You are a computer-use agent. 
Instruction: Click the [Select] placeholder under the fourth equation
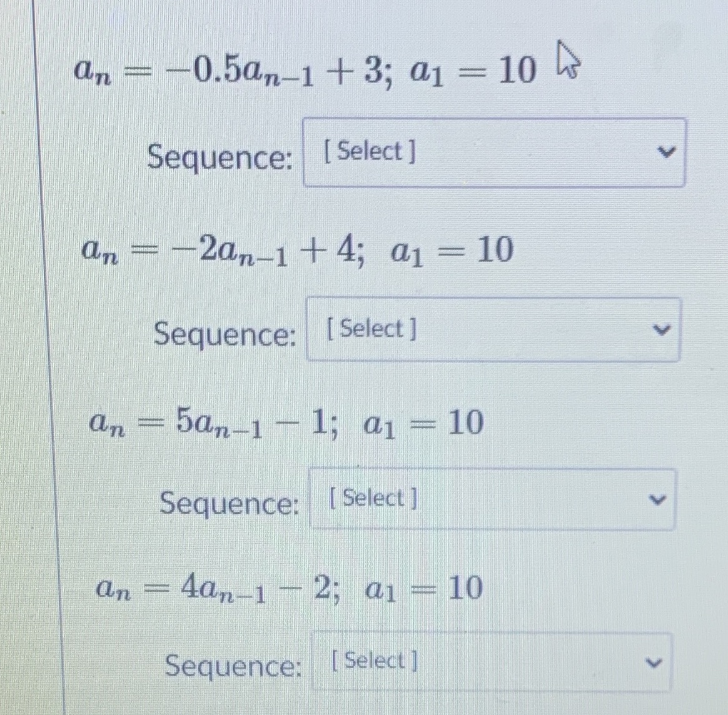point(371,660)
